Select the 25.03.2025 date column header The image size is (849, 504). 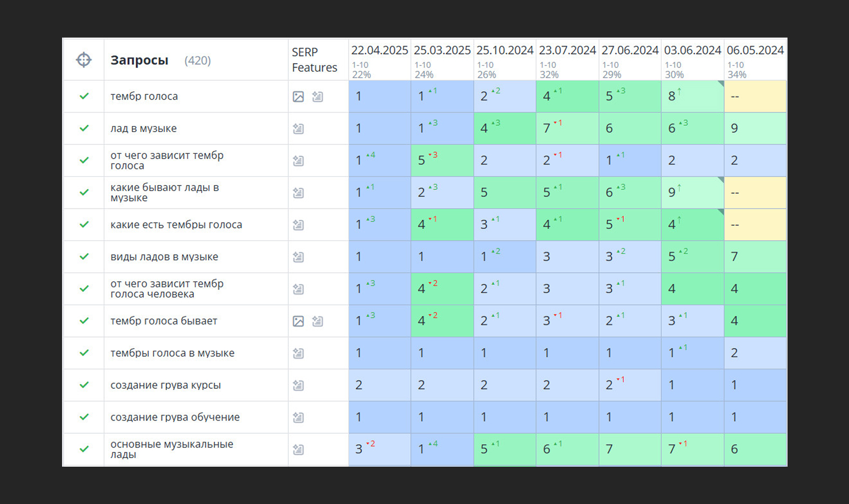click(442, 50)
